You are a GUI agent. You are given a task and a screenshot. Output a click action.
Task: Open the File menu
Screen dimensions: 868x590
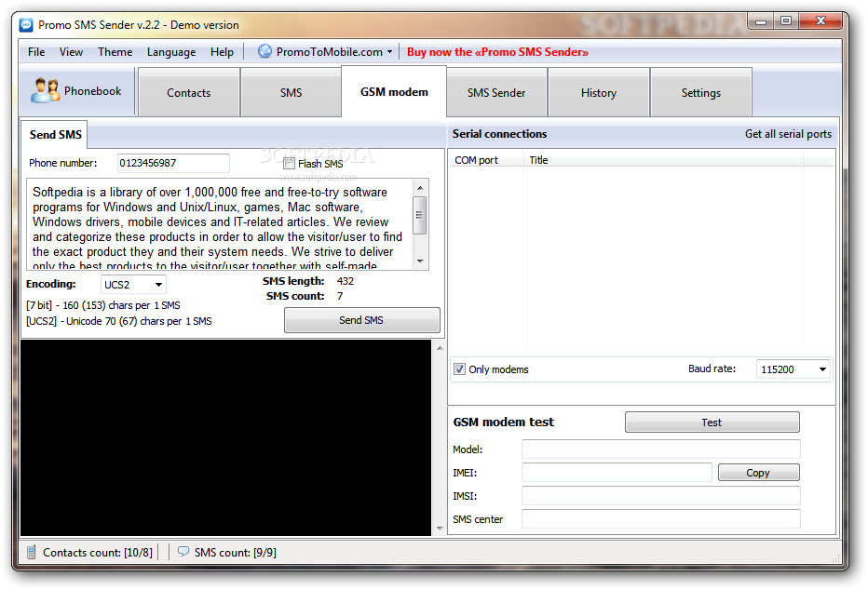[x=36, y=51]
